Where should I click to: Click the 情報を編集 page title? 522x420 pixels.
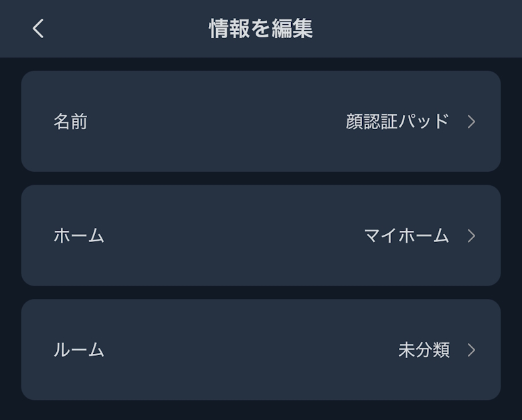(261, 29)
